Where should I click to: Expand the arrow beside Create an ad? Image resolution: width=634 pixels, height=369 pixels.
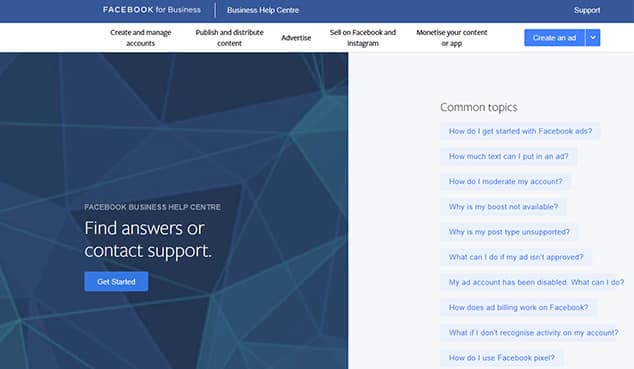coord(593,38)
